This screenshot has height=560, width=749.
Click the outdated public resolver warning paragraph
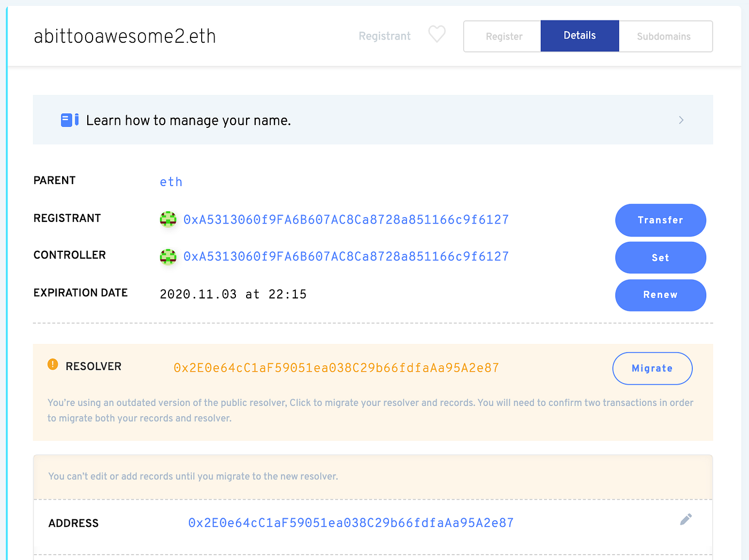tap(370, 410)
